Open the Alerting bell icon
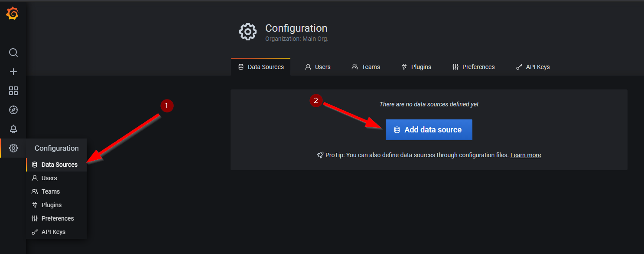The width and height of the screenshot is (644, 254). 13,129
